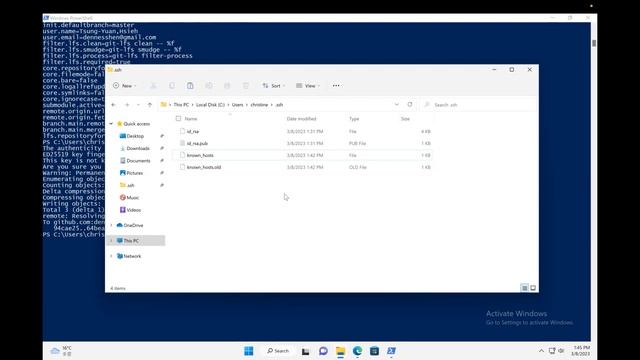Click This PC in the address breadcrumb
Screen dimensions: 640x360
pyautogui.click(x=181, y=105)
